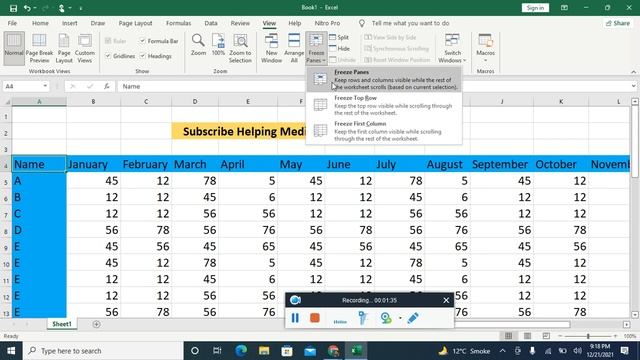Viewport: 640px width, 360px height.
Task: Set zoom to 100%
Action: point(218,45)
